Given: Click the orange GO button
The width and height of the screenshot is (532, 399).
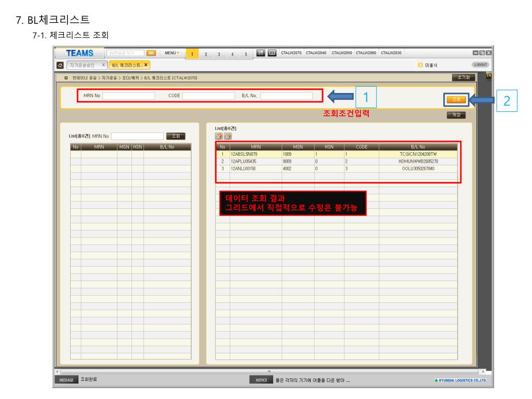Looking at the screenshot, I should 151,53.
